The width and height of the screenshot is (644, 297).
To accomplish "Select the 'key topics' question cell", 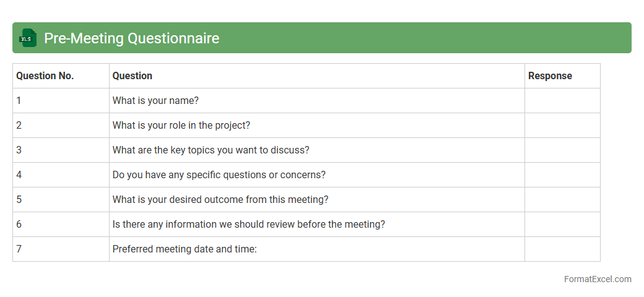I will pos(211,150).
